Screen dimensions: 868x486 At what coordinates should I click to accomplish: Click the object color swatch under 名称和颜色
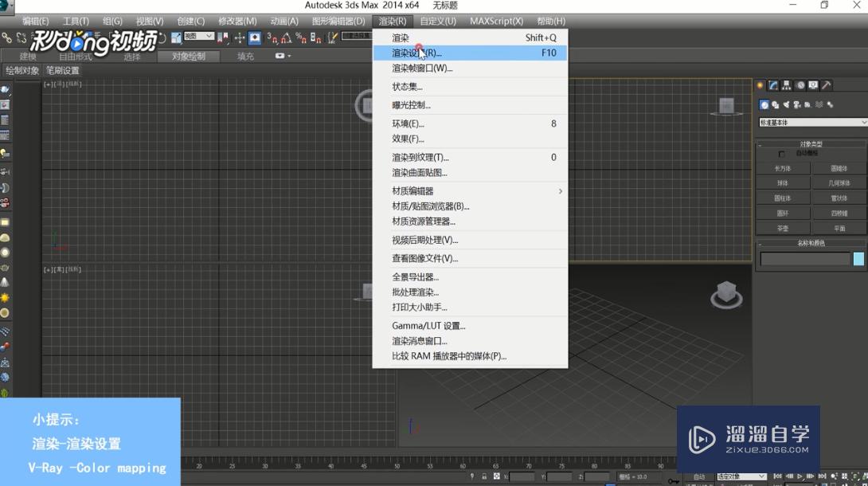(858, 258)
